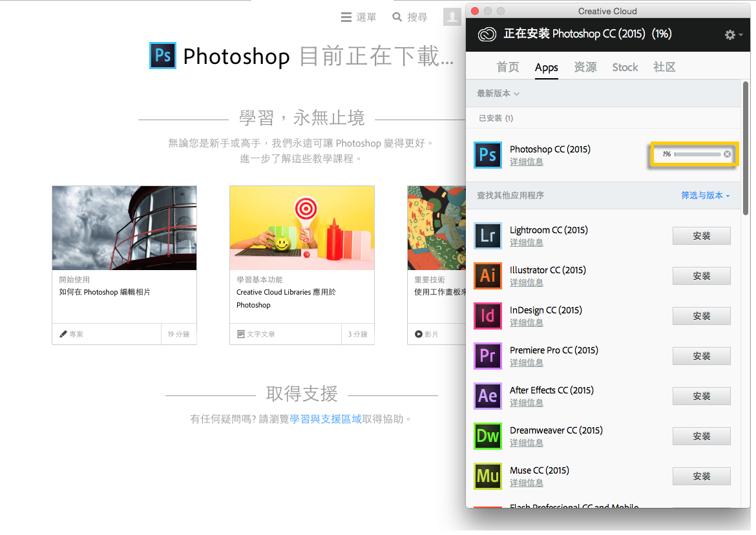756x535 pixels.
Task: Switch to the 资源 tab
Action: click(x=585, y=67)
